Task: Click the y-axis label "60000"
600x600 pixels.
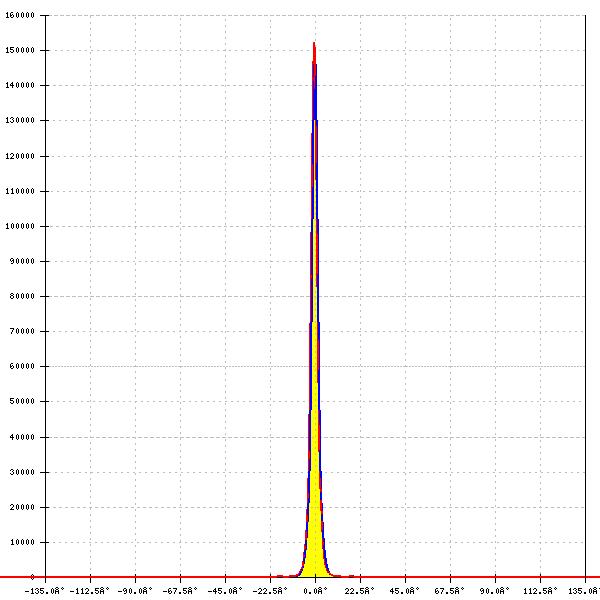Action: [22, 366]
